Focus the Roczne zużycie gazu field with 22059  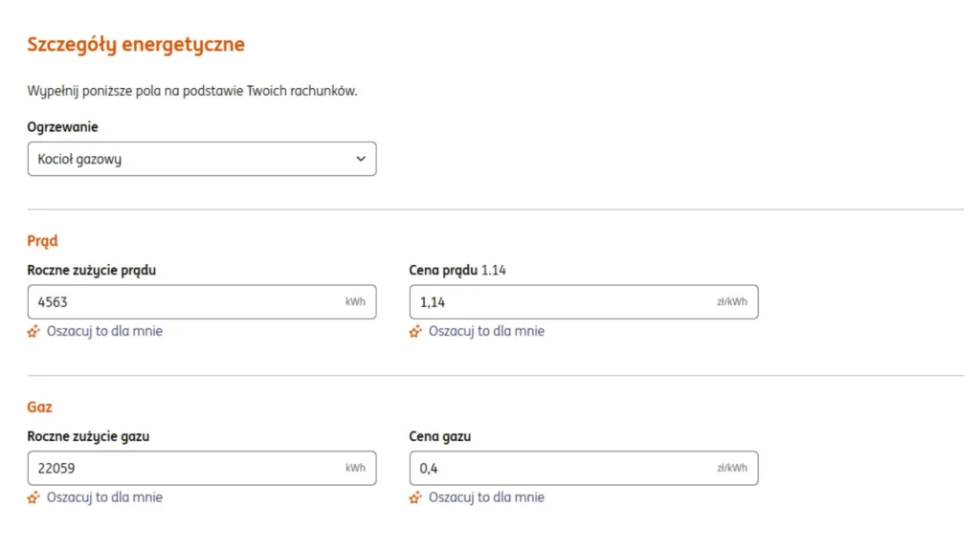[182, 469]
